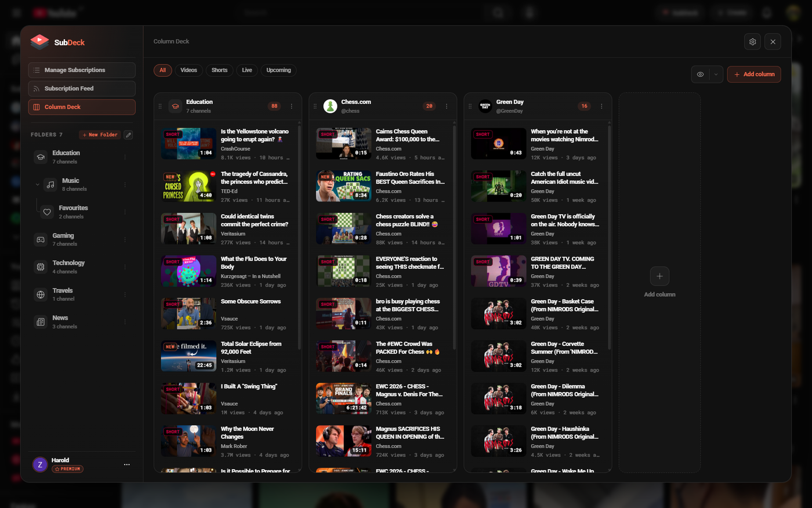The width and height of the screenshot is (812, 508).
Task: Click Harold's profile avatar
Action: pyautogui.click(x=40, y=464)
